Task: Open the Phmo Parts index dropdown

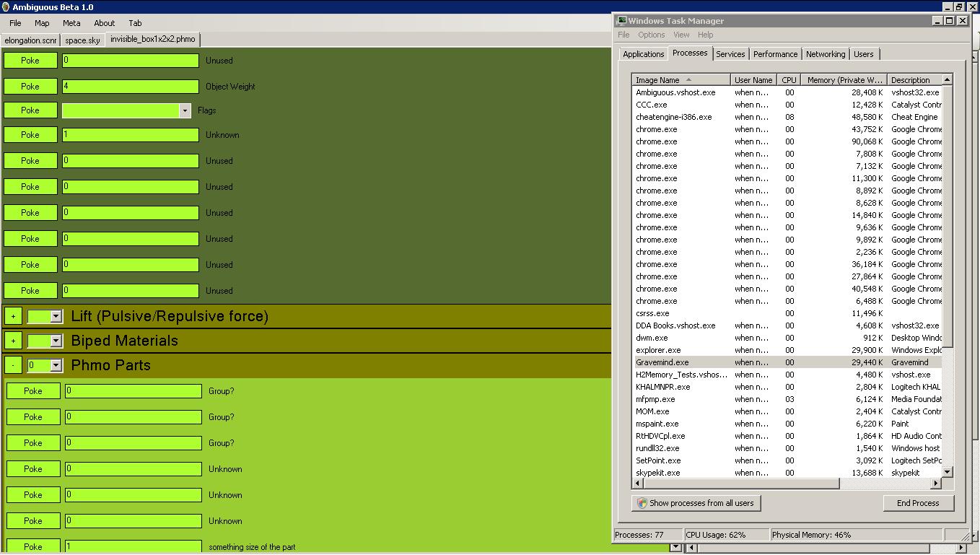Action: click(56, 365)
